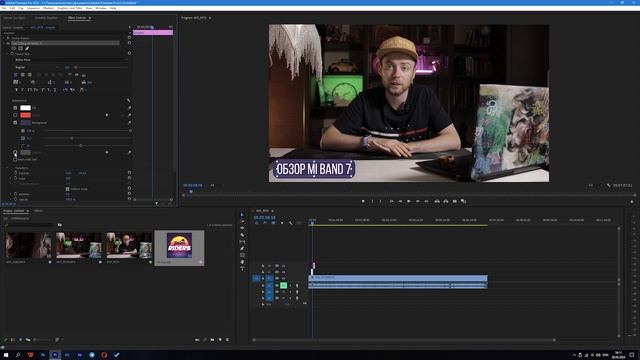Image resolution: width=640 pixels, height=360 pixels.
Task: Switch to the Source monitor tab
Action: pyautogui.click(x=14, y=18)
